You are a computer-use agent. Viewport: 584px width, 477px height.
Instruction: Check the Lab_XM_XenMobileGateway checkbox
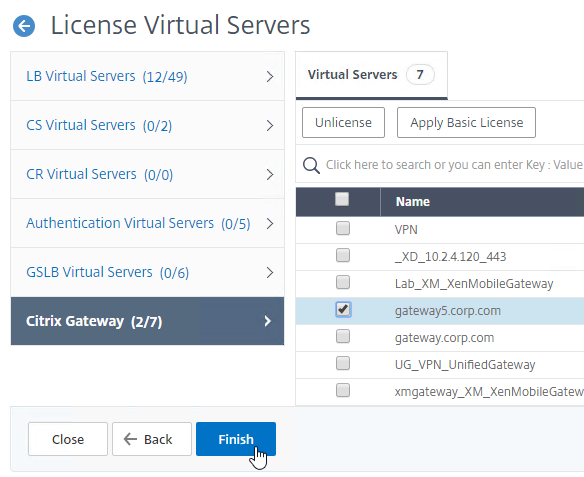tap(343, 282)
